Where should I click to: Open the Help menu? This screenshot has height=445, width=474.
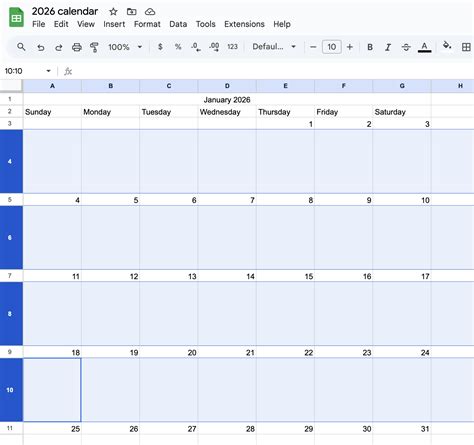pos(282,24)
